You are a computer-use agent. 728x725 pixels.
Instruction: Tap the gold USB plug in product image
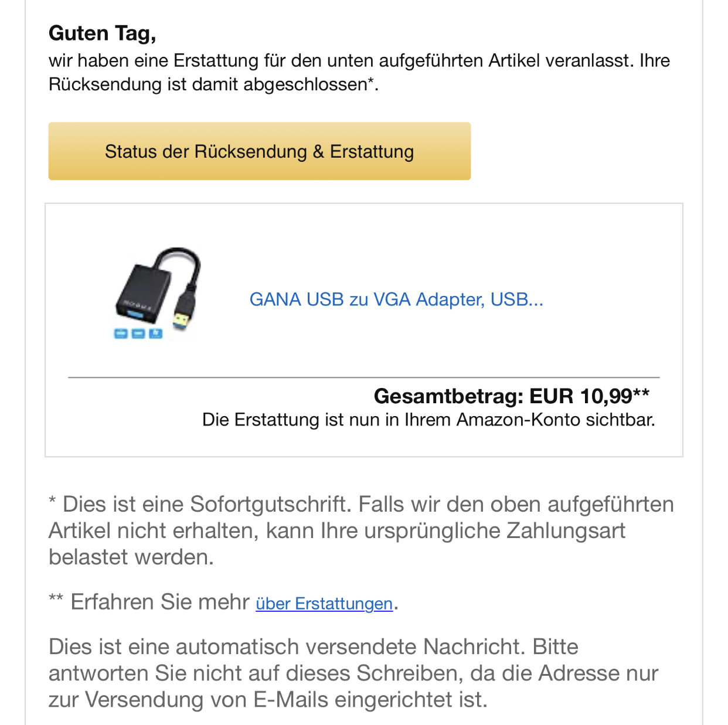coord(181,321)
